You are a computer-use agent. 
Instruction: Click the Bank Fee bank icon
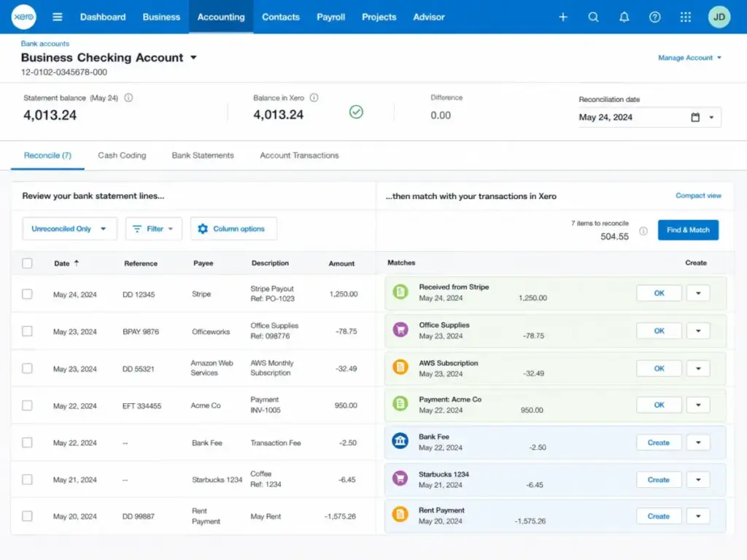(400, 441)
